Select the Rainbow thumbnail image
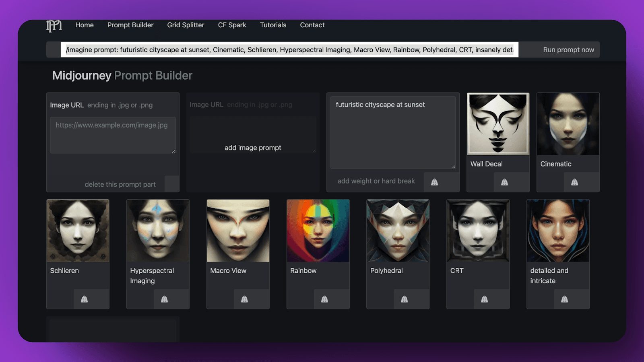This screenshot has width=644, height=362. (x=318, y=231)
